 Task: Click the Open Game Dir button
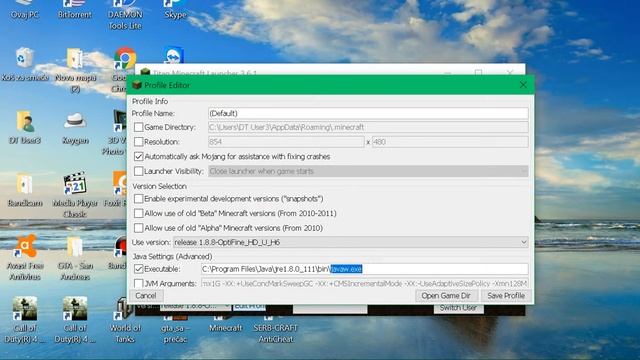[x=446, y=296]
